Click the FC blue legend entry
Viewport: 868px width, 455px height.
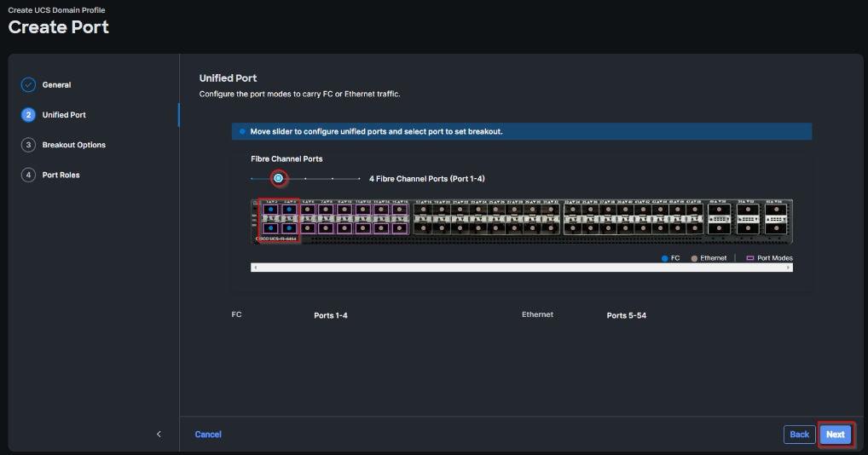pyautogui.click(x=670, y=258)
